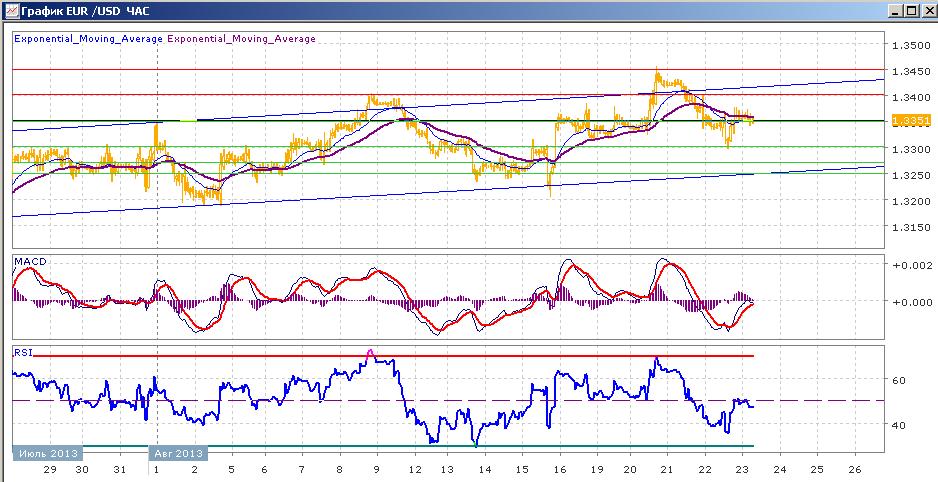Click the 1.3300 price axis label

point(910,150)
